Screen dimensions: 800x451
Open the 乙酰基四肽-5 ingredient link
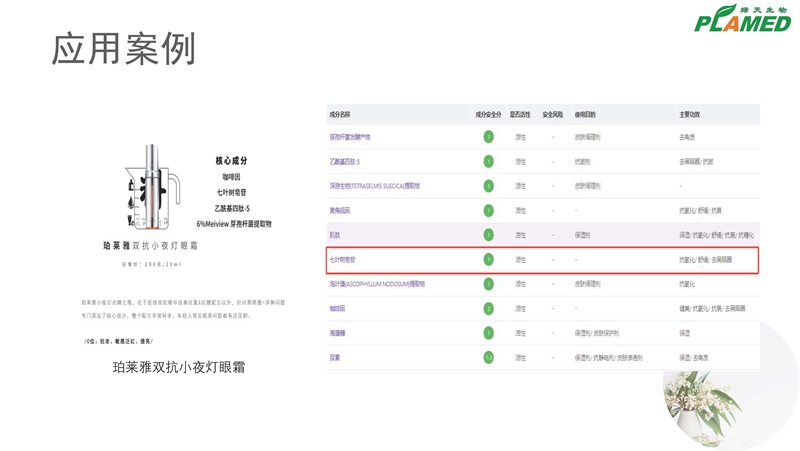pyautogui.click(x=345, y=162)
